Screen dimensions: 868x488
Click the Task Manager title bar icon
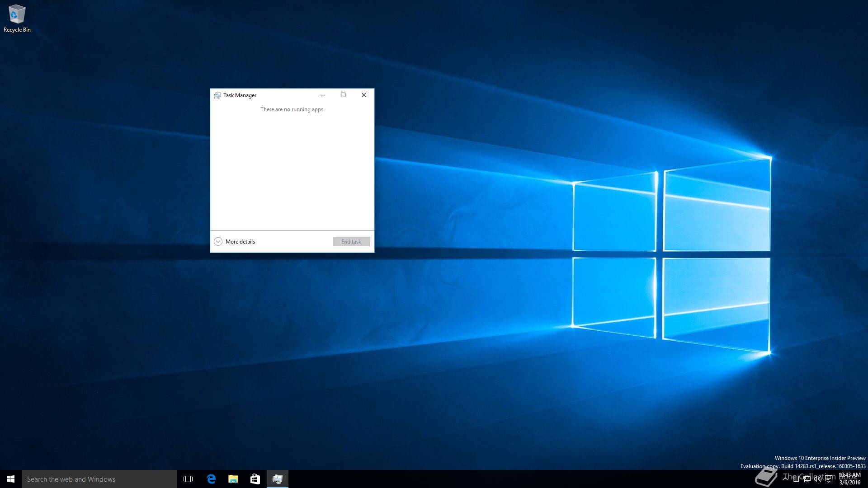[217, 95]
